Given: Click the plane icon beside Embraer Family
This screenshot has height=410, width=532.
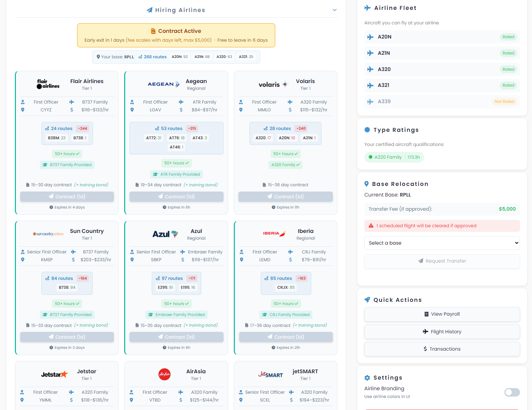Looking at the screenshot, I should point(183,252).
